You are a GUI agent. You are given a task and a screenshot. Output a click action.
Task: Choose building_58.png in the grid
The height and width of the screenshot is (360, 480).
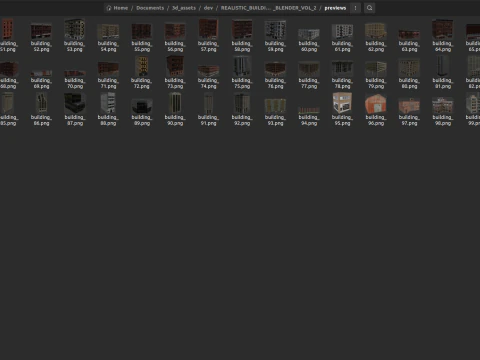(242, 36)
